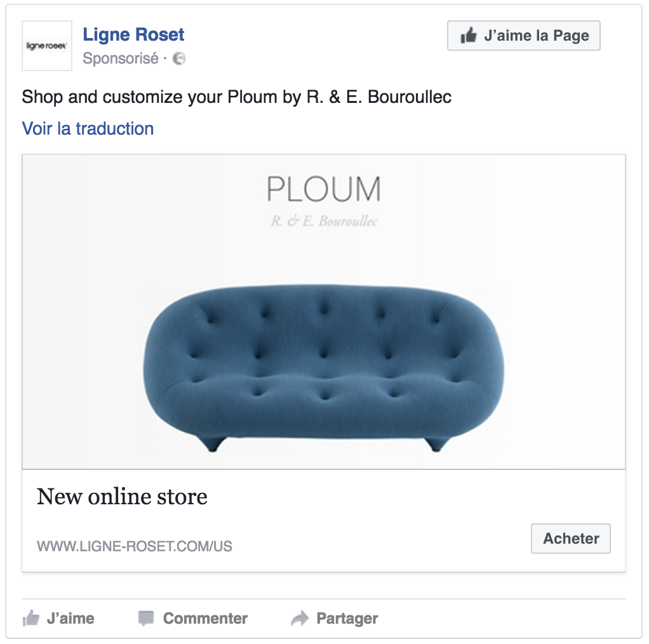This screenshot has height=644, width=649.
Task: Click the Partager text label
Action: pyautogui.click(x=347, y=619)
